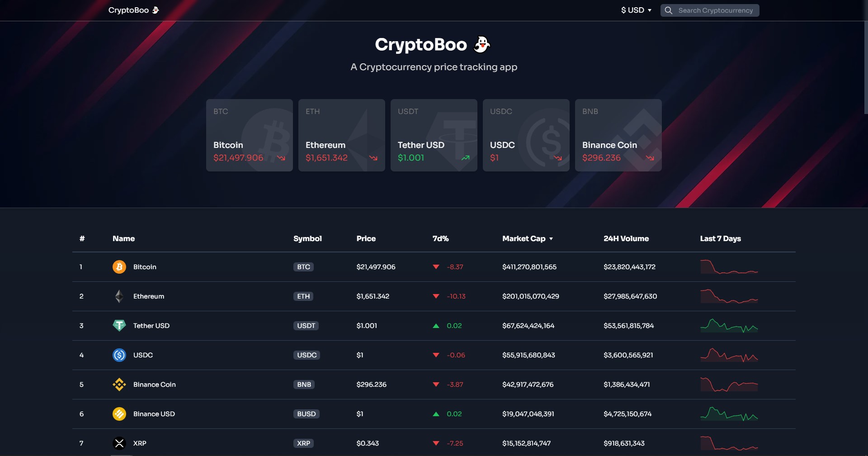The width and height of the screenshot is (868, 456).
Task: Toggle the Market Cap sort order arrow
Action: pyautogui.click(x=552, y=239)
